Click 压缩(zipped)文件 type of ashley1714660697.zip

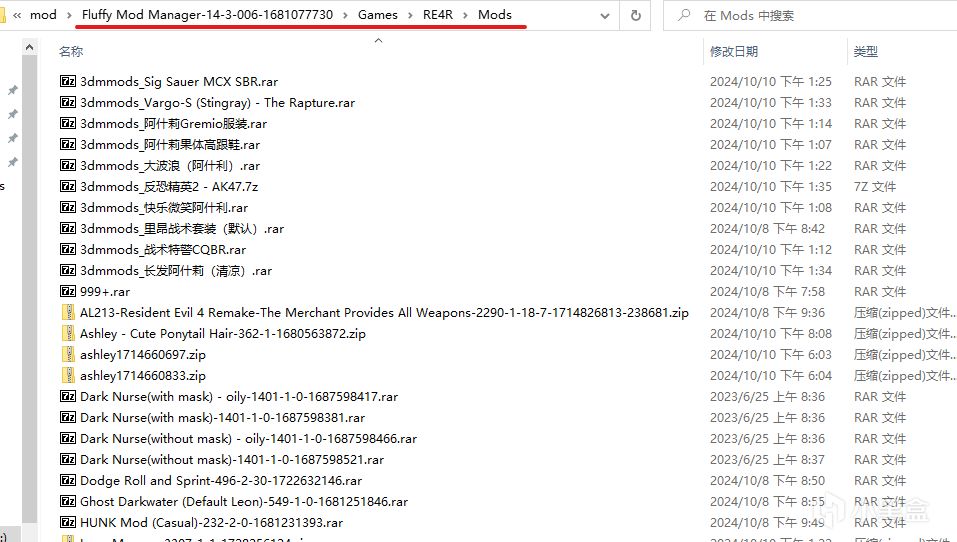click(904, 355)
